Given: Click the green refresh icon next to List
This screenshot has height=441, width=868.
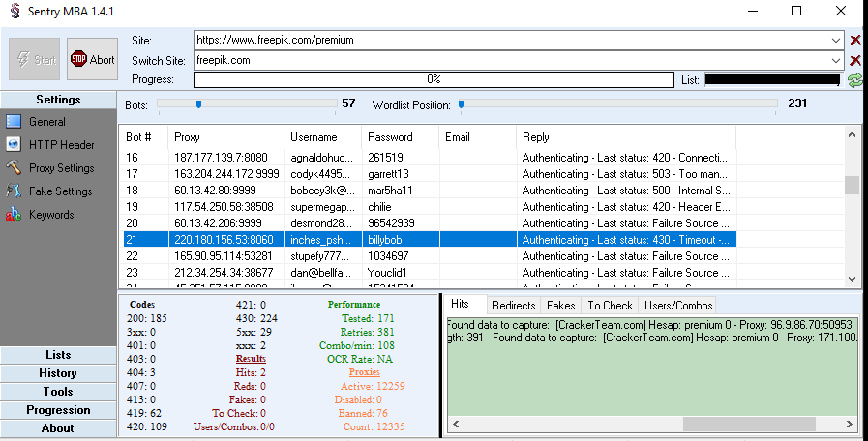Looking at the screenshot, I should [855, 80].
